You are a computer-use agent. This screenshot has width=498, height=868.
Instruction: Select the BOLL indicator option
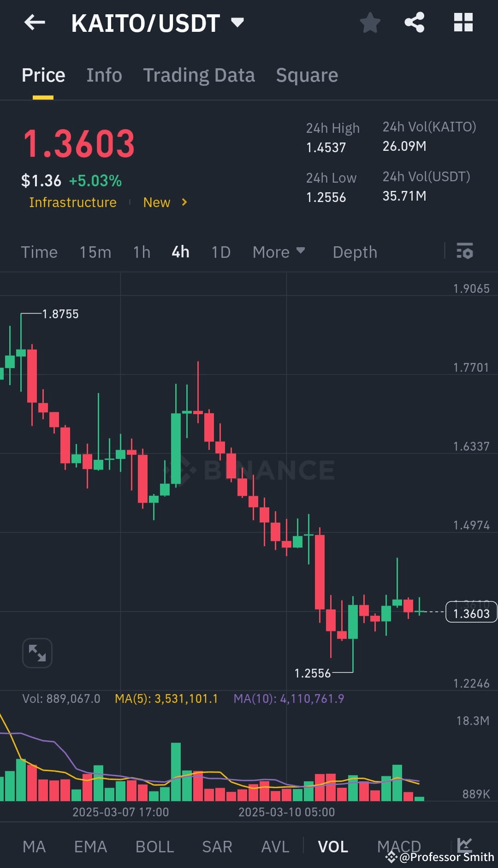[155, 845]
